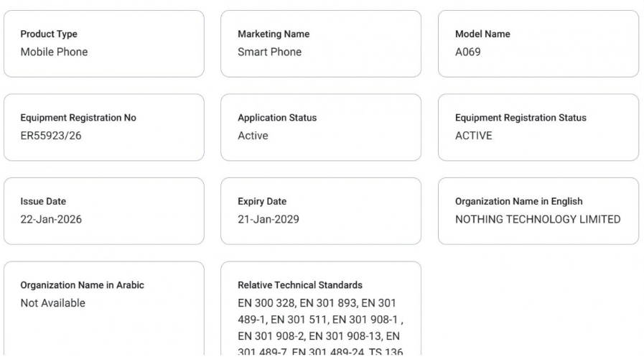Screen dimensions: 644x362
Task: Select the date 22-Jan-2026
Action: pyautogui.click(x=51, y=219)
